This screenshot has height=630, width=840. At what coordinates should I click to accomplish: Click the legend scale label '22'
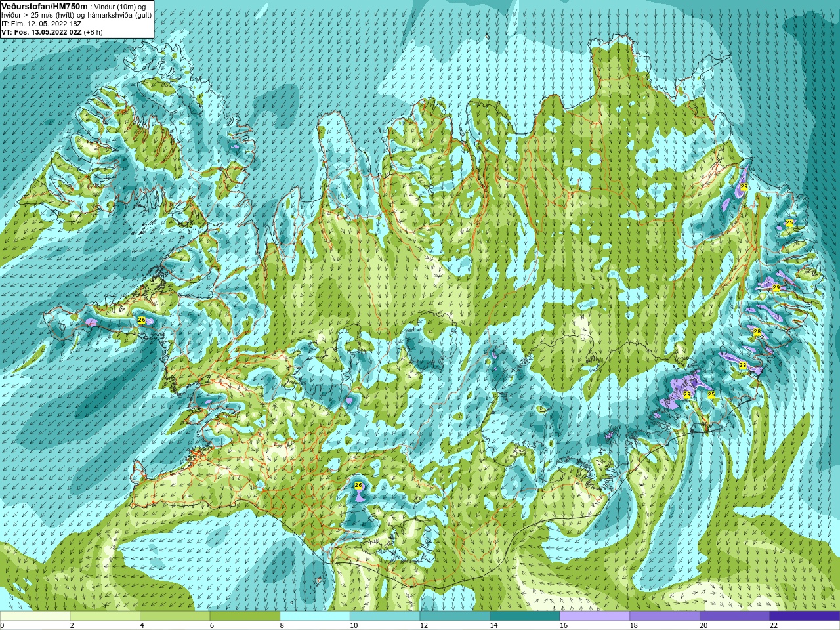click(x=774, y=625)
